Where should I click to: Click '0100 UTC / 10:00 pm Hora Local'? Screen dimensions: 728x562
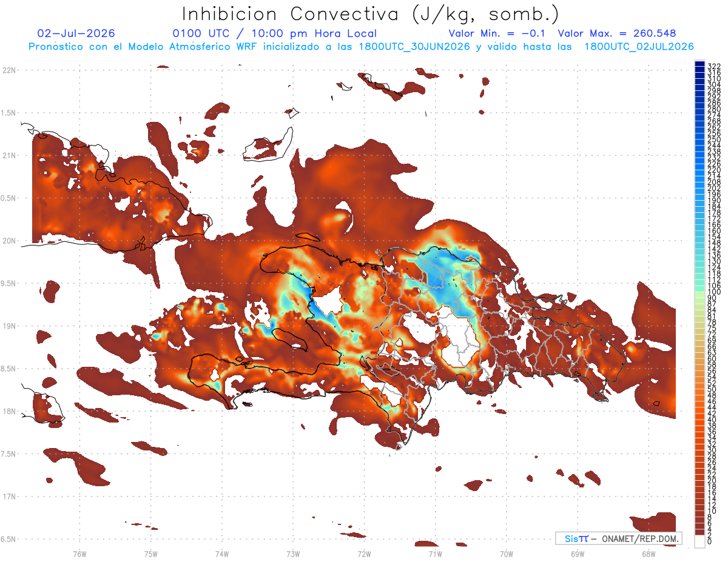click(274, 34)
